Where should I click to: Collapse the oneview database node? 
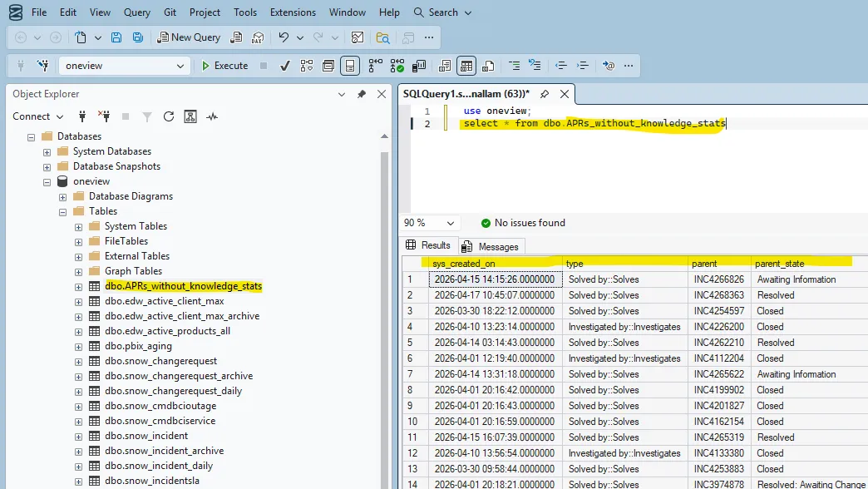(47, 181)
